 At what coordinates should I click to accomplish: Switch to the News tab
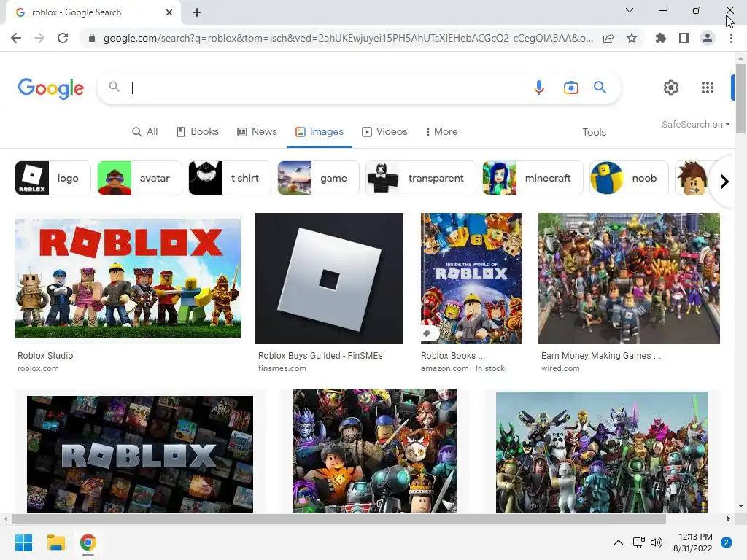258,132
